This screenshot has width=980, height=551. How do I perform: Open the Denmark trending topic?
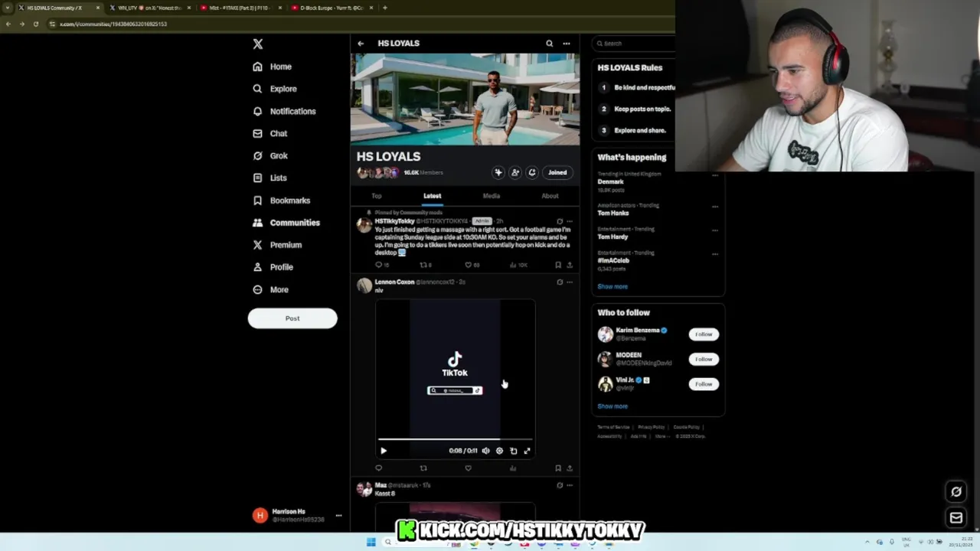[x=610, y=182]
